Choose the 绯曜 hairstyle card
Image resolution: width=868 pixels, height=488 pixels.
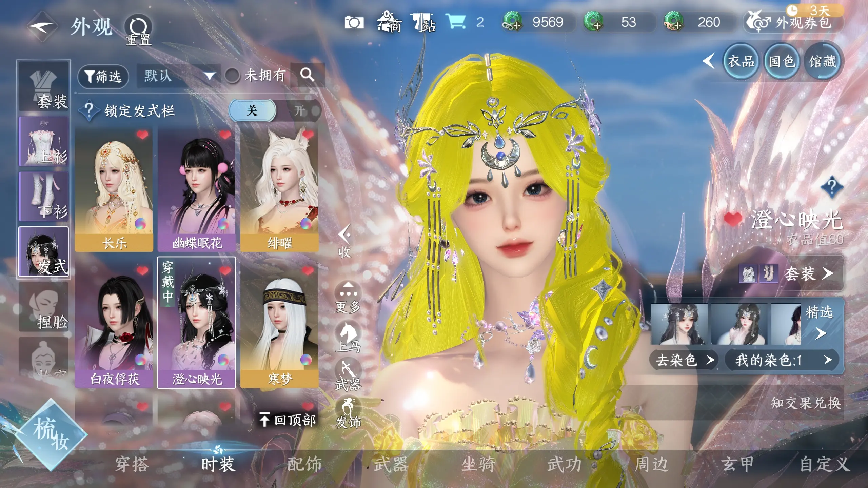[279, 190]
